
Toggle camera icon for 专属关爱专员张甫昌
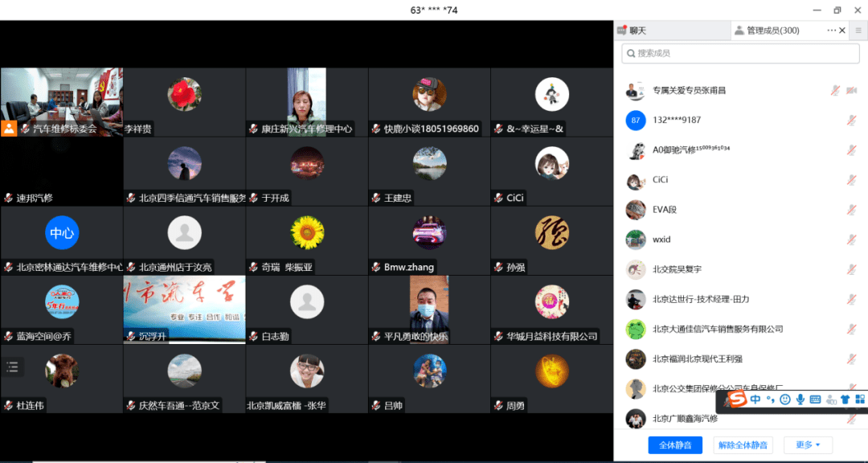pos(851,91)
